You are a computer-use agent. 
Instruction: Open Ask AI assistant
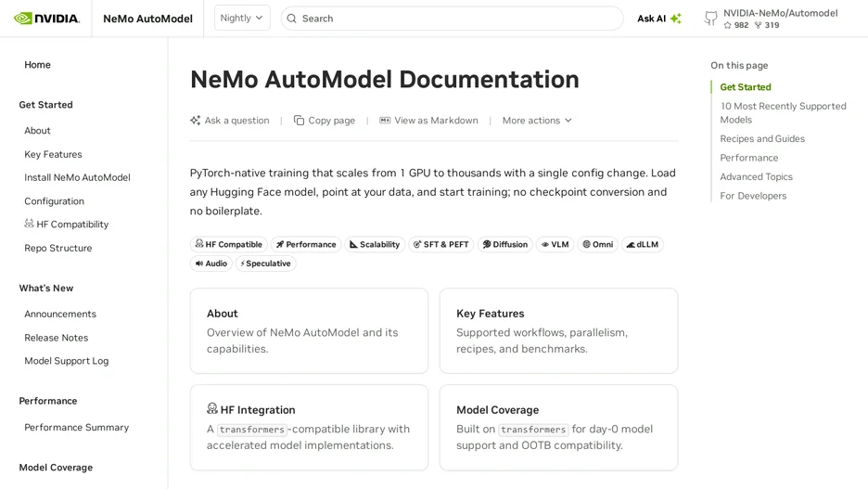[x=659, y=19]
